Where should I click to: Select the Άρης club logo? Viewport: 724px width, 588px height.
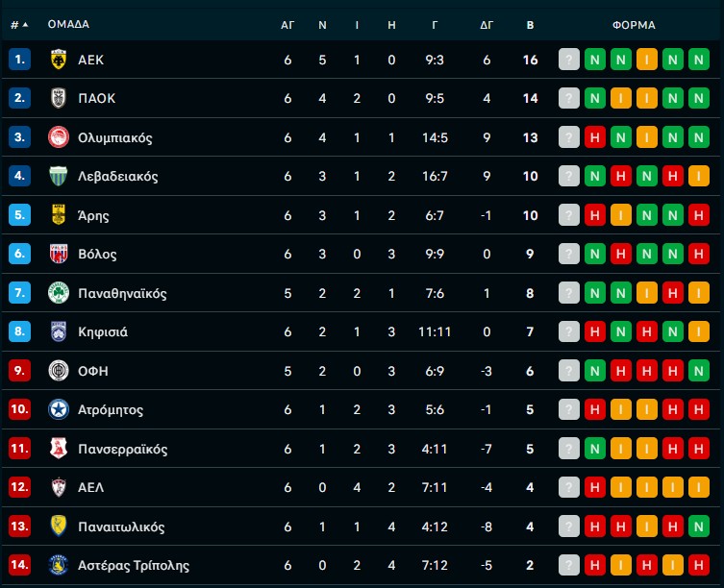[x=59, y=215]
